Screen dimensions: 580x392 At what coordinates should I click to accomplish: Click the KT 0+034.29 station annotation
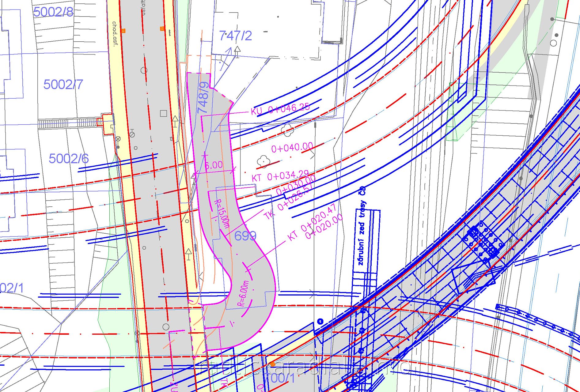[280, 176]
